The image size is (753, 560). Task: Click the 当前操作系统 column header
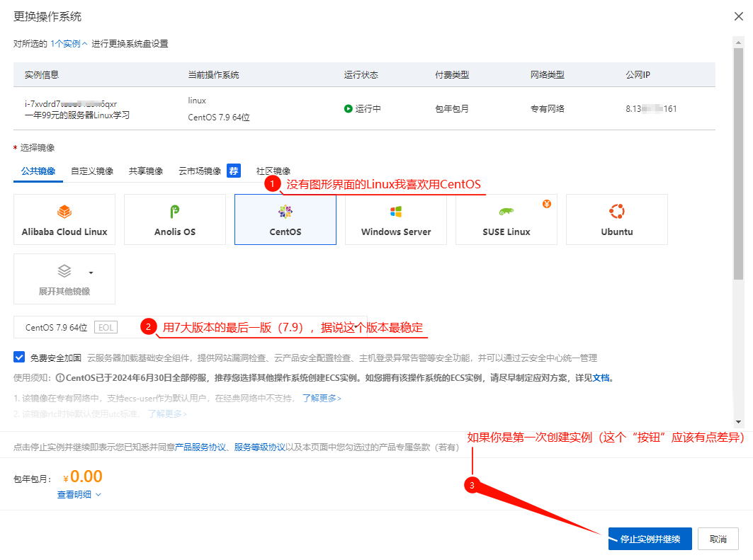[x=213, y=75]
